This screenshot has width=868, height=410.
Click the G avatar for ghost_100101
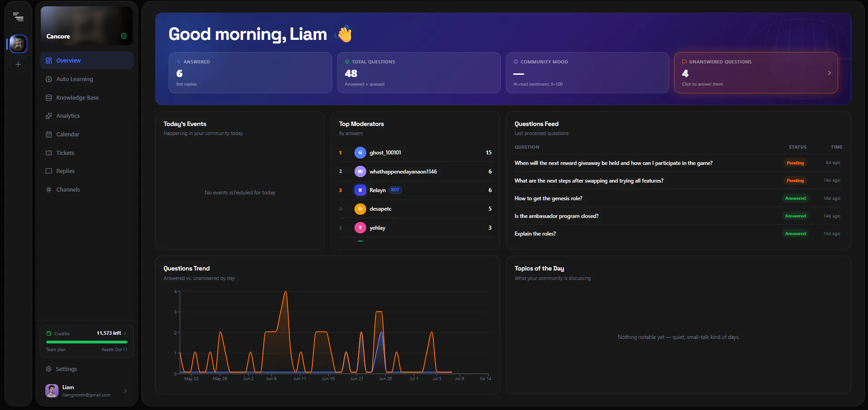point(360,153)
